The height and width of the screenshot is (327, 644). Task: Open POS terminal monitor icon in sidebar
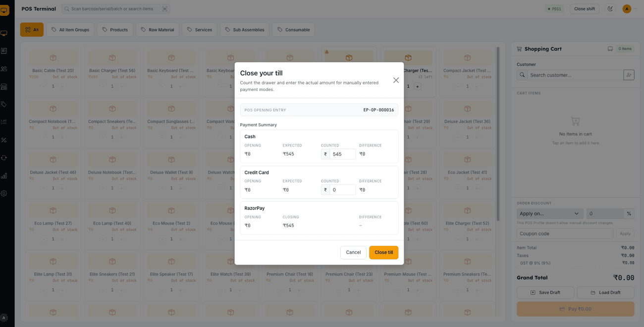pos(4,33)
